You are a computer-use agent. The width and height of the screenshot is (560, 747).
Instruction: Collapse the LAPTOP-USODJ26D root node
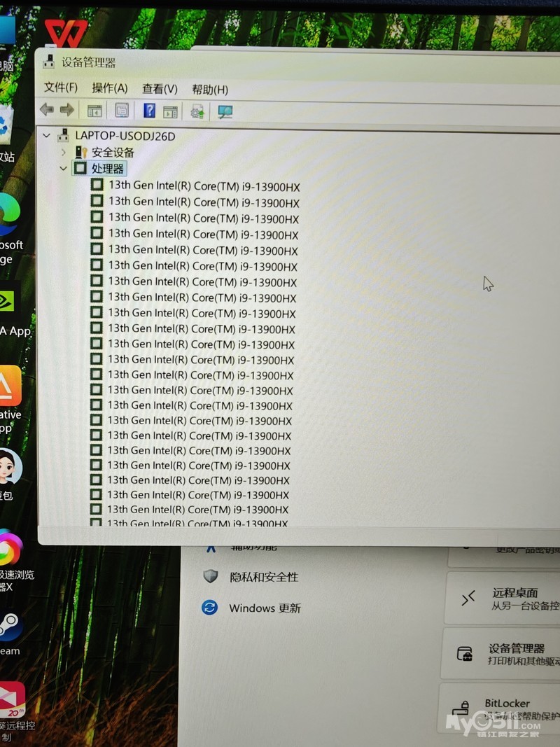(x=46, y=136)
